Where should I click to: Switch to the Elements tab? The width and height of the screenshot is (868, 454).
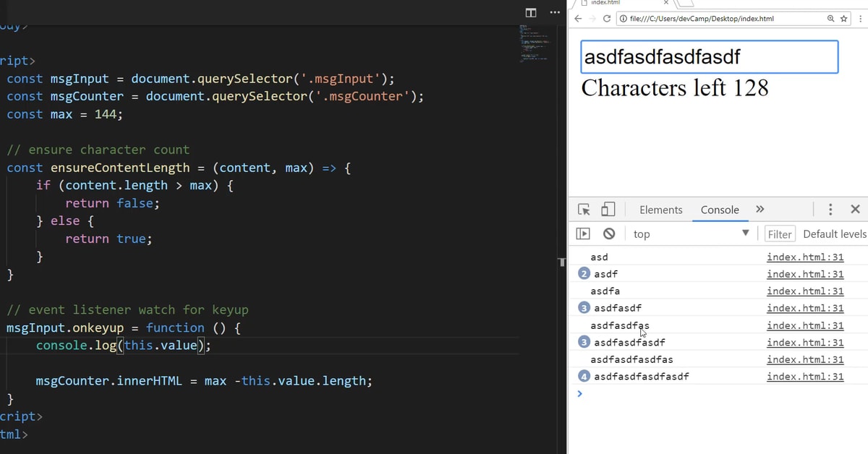(660, 210)
